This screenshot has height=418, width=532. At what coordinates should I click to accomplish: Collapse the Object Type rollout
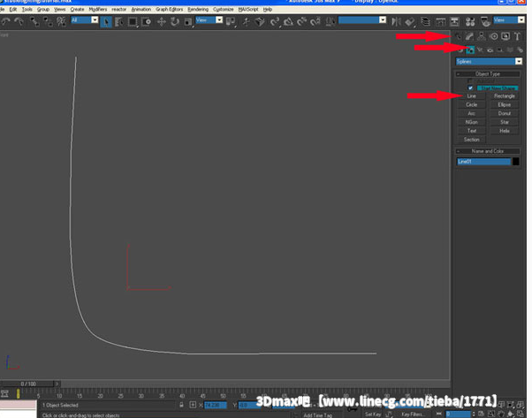(x=488, y=73)
